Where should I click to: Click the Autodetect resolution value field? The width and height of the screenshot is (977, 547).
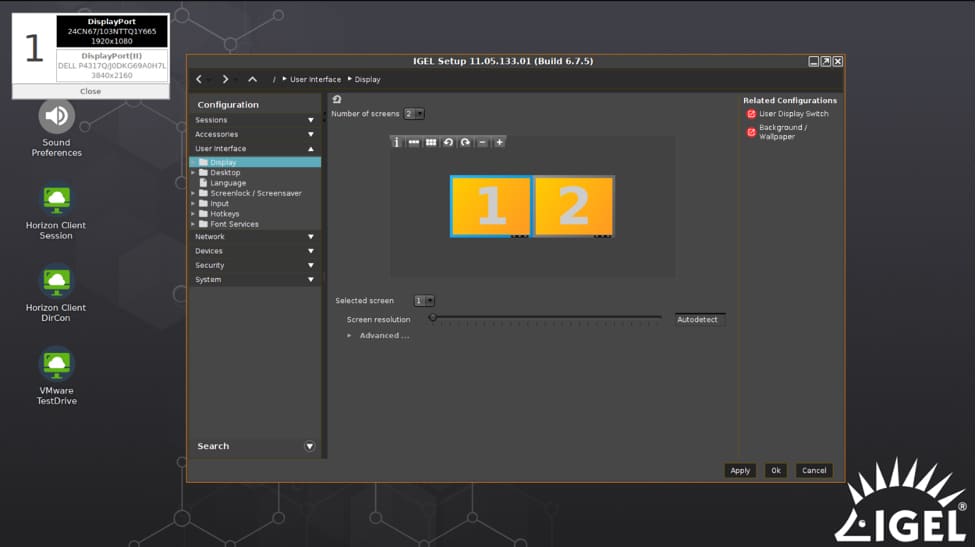(x=700, y=320)
